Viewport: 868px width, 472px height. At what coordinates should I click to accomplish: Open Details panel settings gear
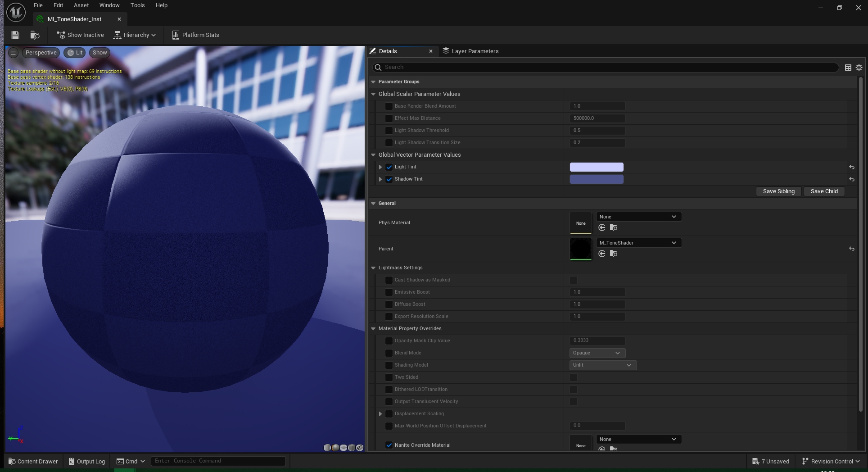(859, 68)
